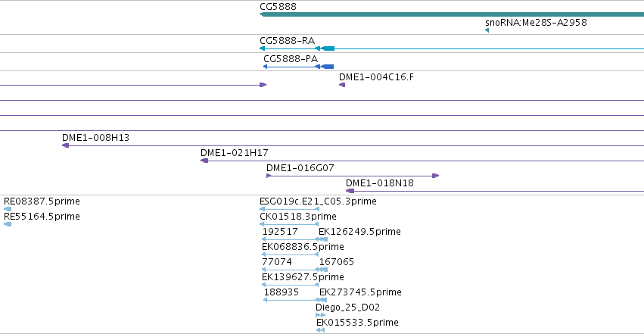This screenshot has width=644, height=334.
Task: Click the Diego_25_D02 arrow glyph
Action: 320,315
